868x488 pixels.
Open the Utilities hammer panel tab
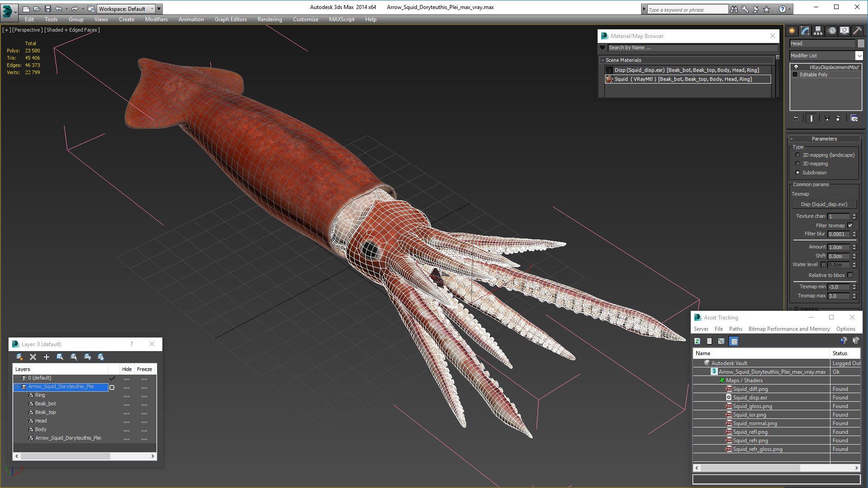pos(857,31)
